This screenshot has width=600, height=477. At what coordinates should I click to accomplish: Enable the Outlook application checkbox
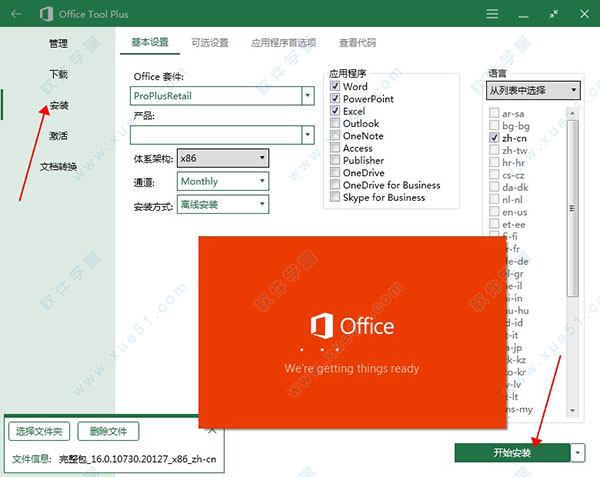pyautogui.click(x=336, y=123)
